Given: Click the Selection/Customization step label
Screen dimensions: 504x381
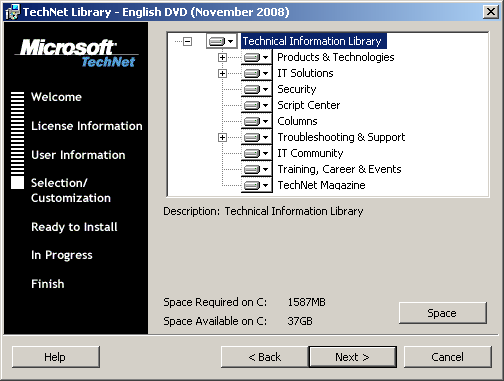Looking at the screenshot, I should tap(71, 190).
